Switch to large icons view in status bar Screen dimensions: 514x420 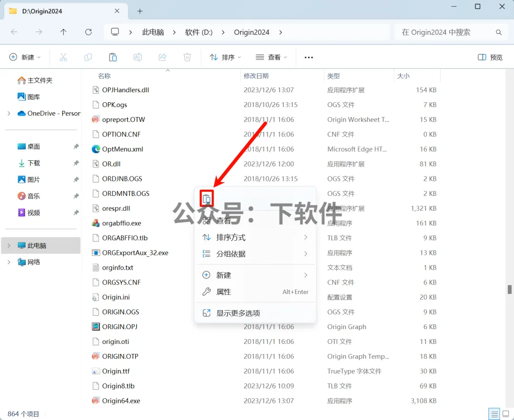[506, 414]
